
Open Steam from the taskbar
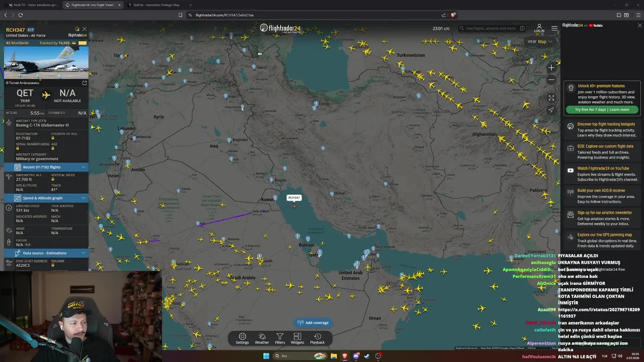[367, 356]
